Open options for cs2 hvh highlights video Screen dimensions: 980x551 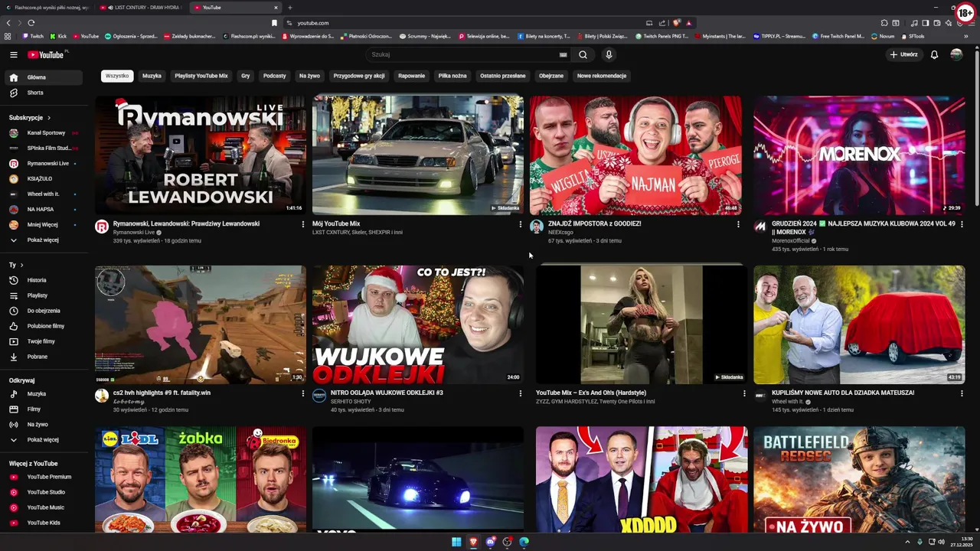(x=302, y=393)
